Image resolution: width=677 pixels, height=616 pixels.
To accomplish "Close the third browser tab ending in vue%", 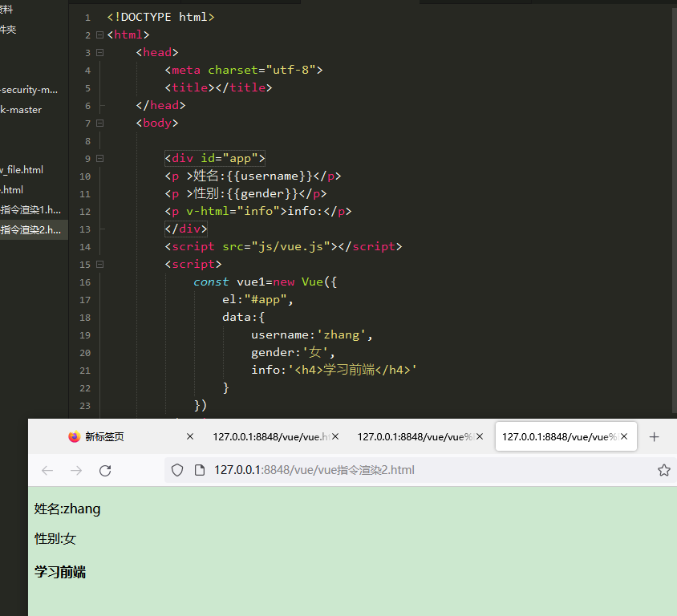I will pos(479,436).
